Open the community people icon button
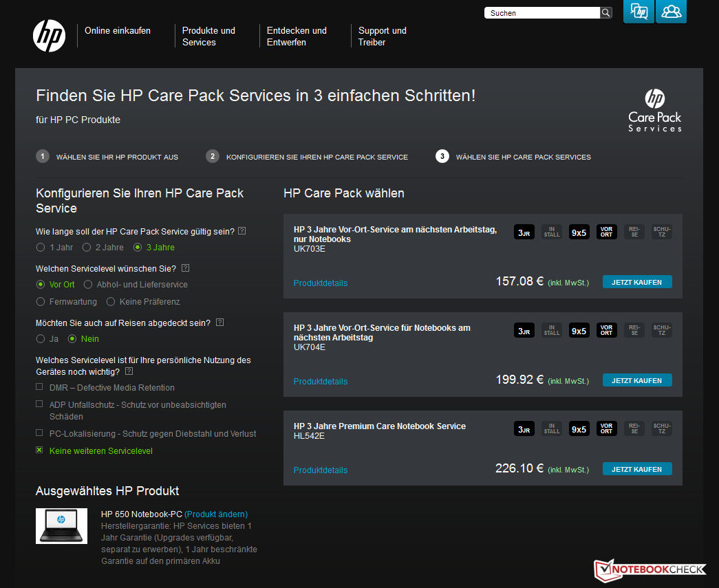 (672, 11)
